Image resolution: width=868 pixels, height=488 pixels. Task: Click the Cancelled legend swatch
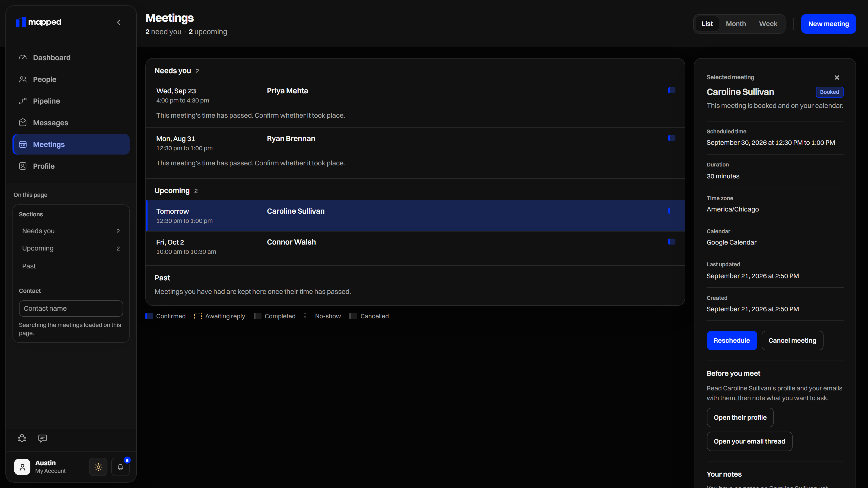pyautogui.click(x=353, y=316)
